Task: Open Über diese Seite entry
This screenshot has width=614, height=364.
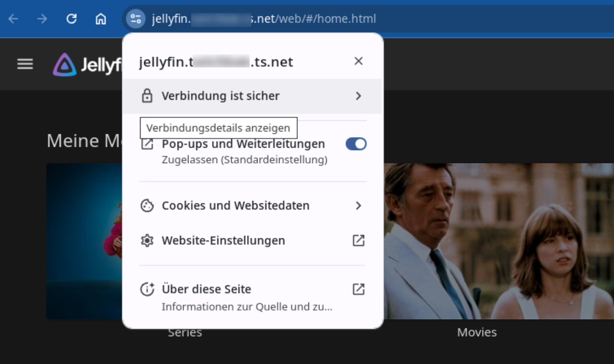Action: (x=253, y=297)
